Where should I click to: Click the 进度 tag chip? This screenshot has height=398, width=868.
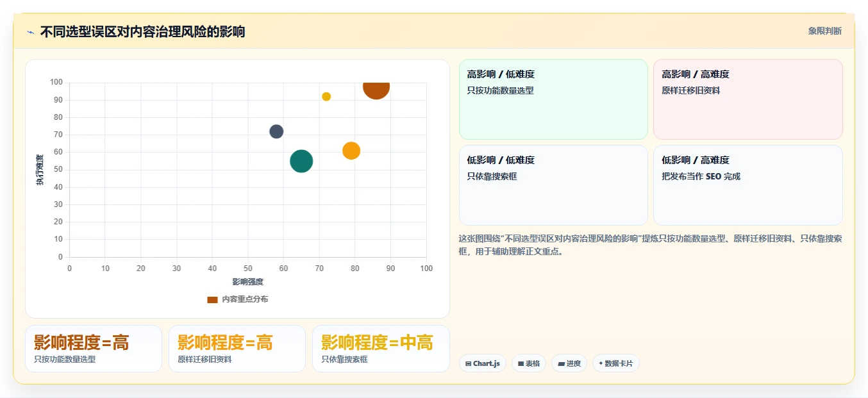pyautogui.click(x=569, y=363)
